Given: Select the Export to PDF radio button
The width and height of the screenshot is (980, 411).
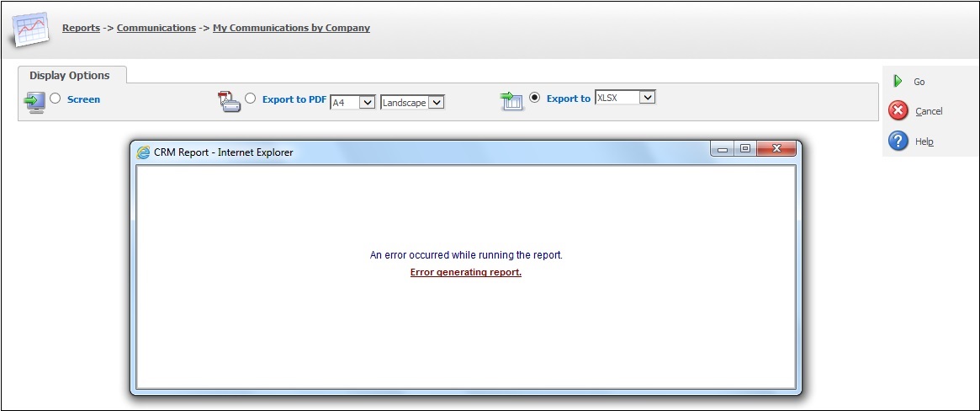Looking at the screenshot, I should click(x=250, y=99).
